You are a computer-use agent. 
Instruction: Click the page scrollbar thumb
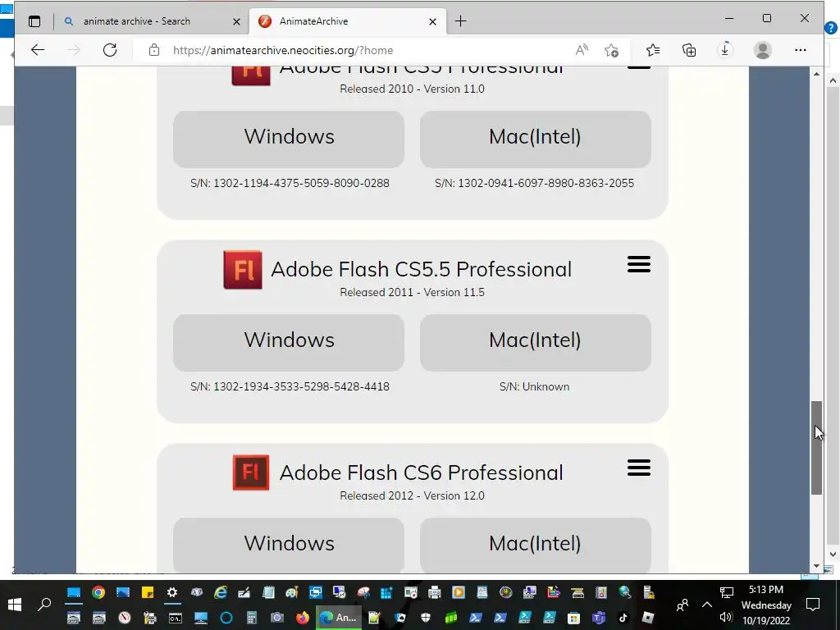pyautogui.click(x=816, y=448)
